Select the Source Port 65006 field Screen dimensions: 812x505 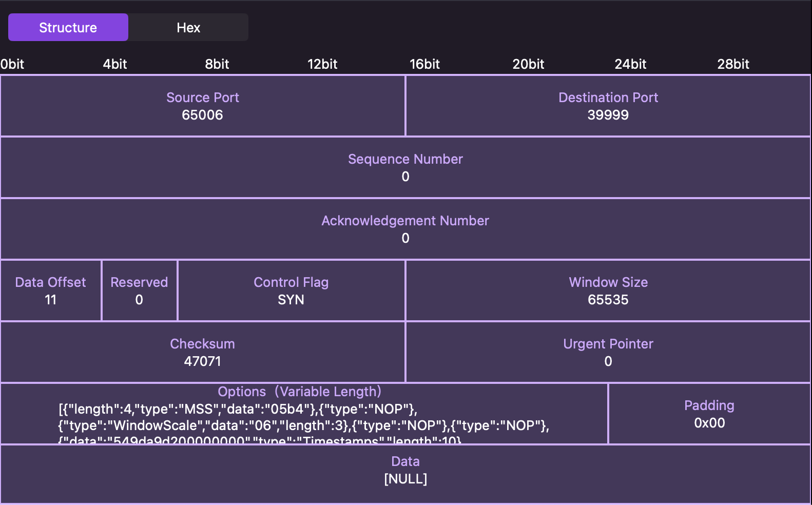coord(203,106)
